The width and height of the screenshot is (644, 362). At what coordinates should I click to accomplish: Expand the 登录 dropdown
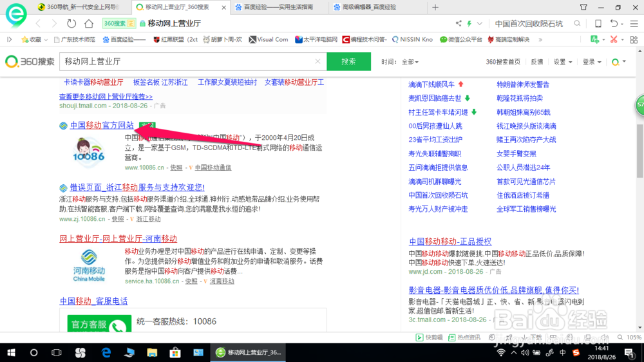[592, 62]
